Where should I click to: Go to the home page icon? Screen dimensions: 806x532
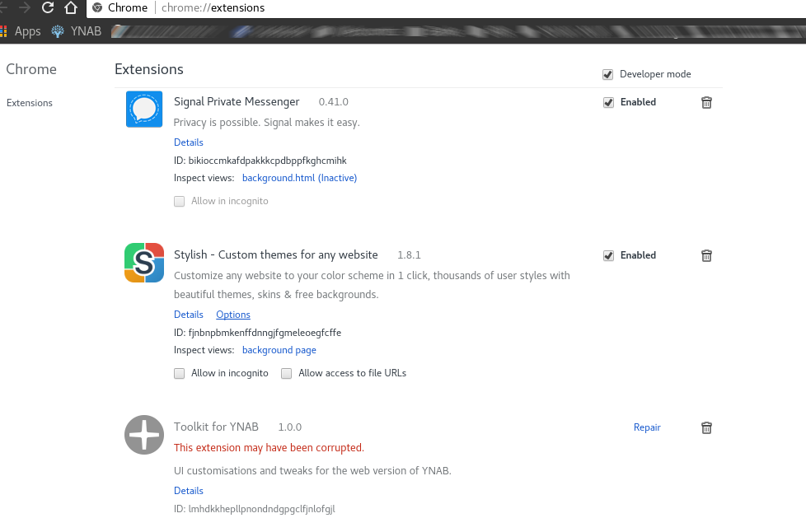(x=71, y=7)
